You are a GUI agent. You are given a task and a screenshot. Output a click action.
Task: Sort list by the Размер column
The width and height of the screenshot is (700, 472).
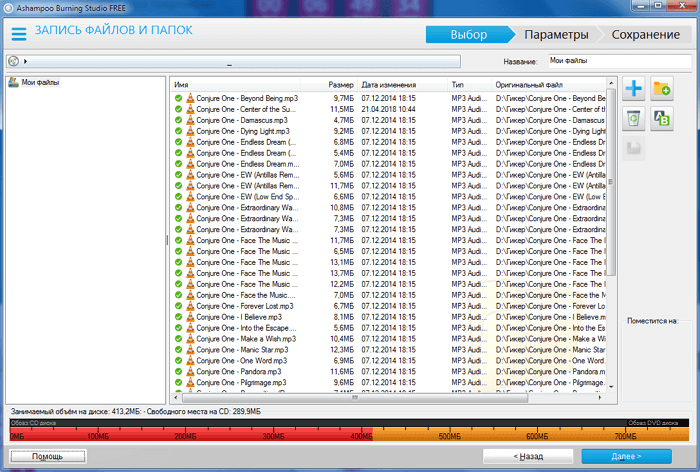(340, 85)
